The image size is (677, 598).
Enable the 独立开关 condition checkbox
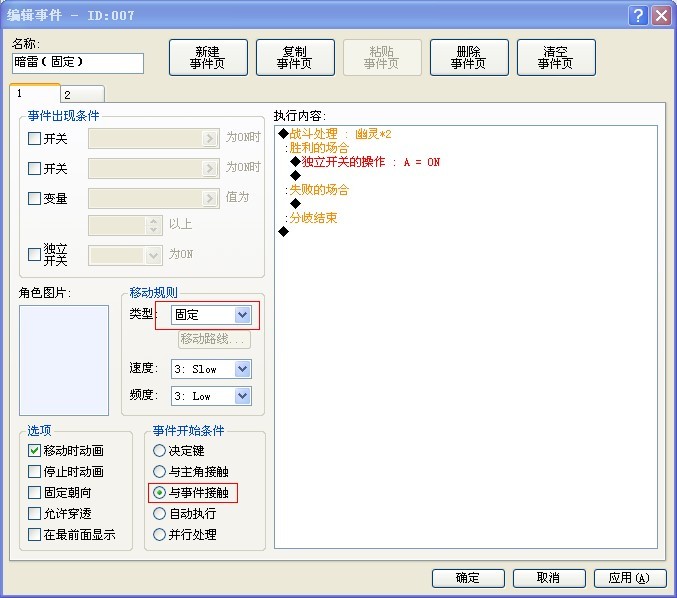(34, 254)
